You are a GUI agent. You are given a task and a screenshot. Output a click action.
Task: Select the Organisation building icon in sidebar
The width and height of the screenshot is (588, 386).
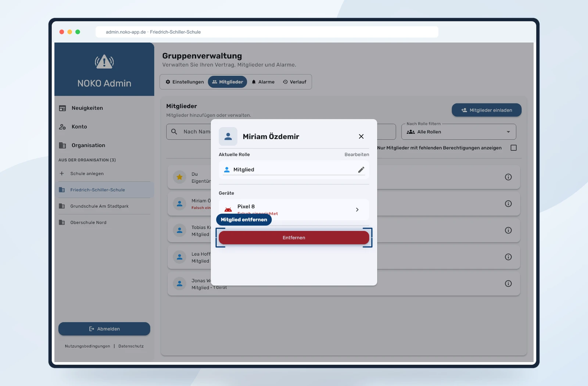62,145
